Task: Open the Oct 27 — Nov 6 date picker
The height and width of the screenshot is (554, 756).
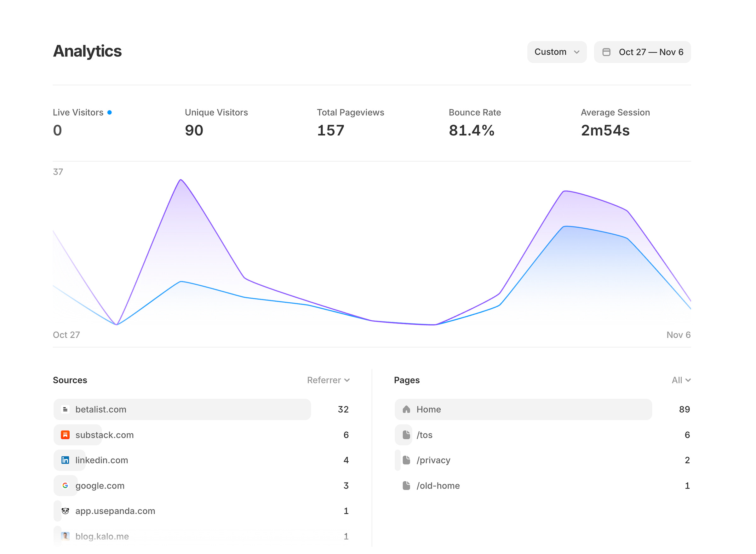Action: (x=650, y=52)
